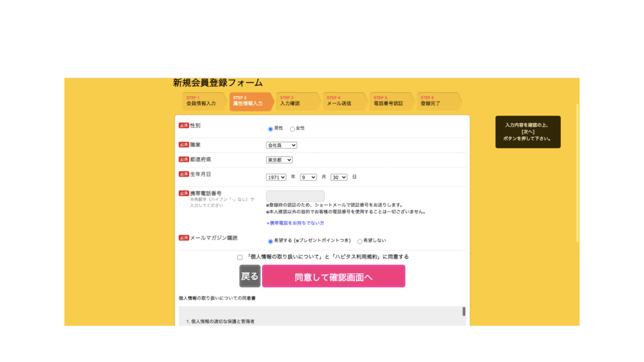Go to STEP 1 会員情報入力 tab
644x362 pixels.
coord(204,101)
